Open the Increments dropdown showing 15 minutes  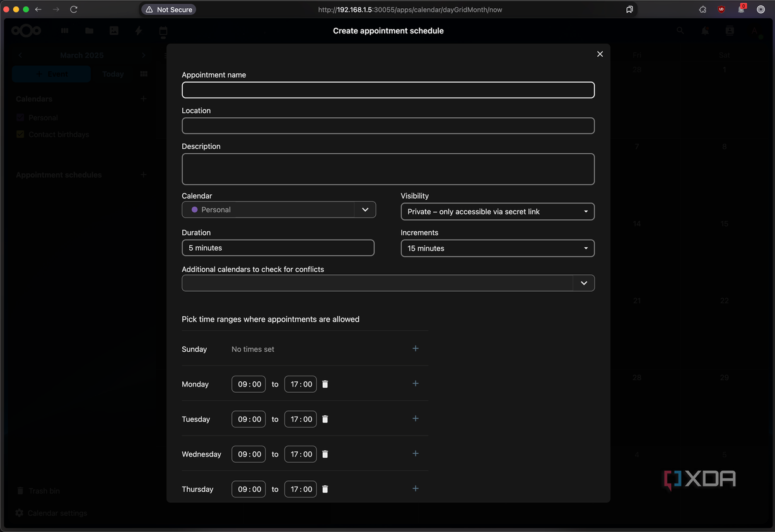498,248
